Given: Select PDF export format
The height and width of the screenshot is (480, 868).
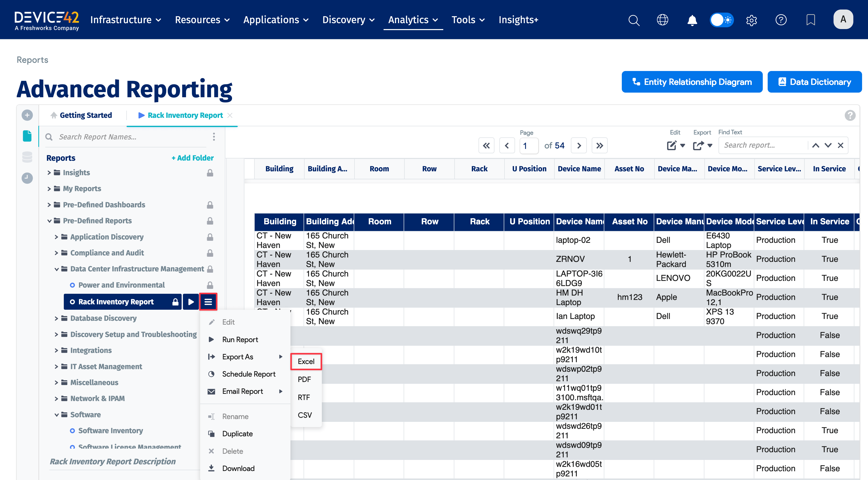Looking at the screenshot, I should point(304,380).
